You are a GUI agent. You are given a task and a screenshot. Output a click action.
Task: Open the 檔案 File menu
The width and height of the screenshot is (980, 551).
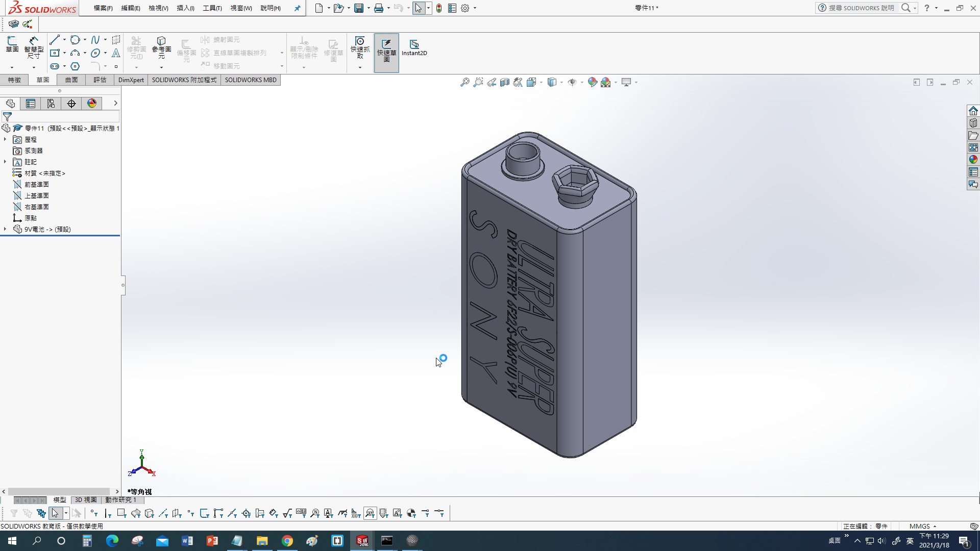[103, 8]
